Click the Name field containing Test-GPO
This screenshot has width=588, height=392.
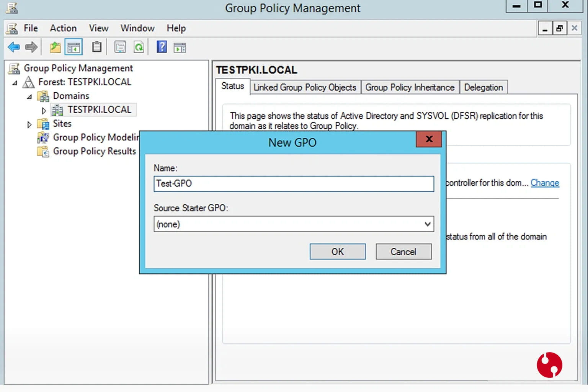294,184
